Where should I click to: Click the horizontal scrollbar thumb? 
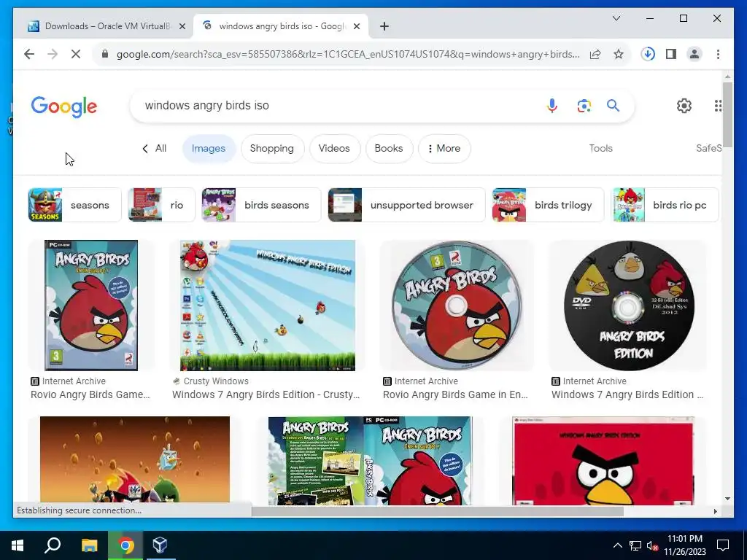[438, 511]
